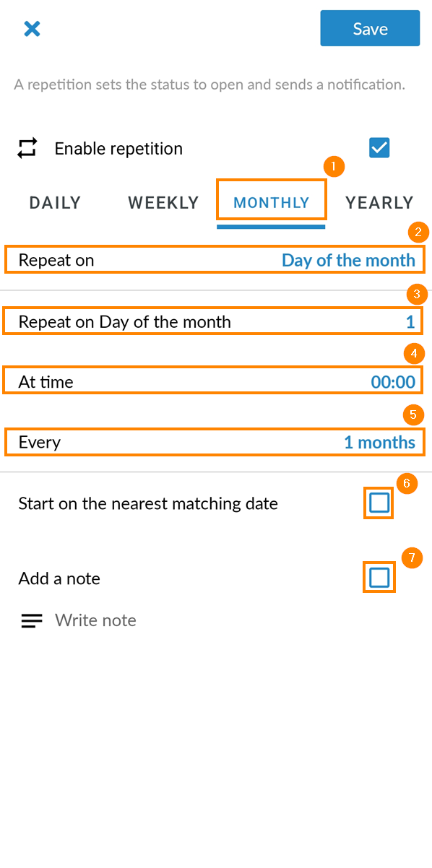Click the orange badge numbered 2
The image size is (432, 868).
click(418, 233)
